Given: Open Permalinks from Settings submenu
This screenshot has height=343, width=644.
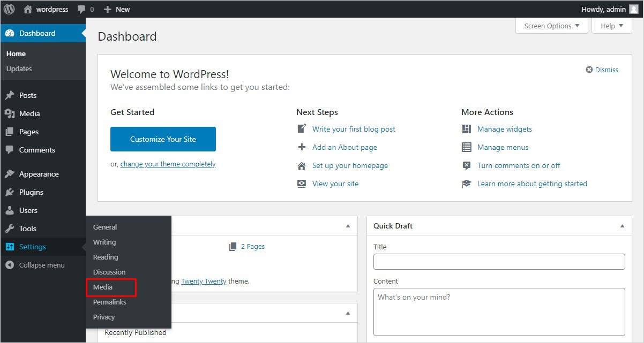Looking at the screenshot, I should coord(109,302).
